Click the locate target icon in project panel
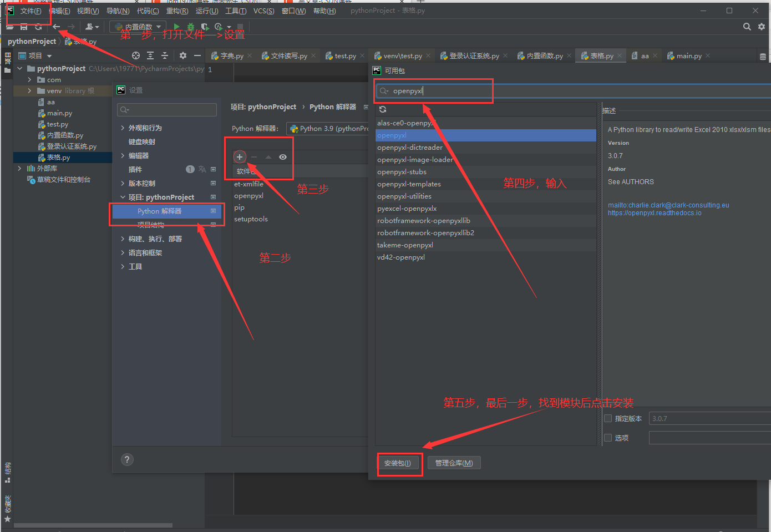Screen dimensions: 771x532 tap(136, 55)
